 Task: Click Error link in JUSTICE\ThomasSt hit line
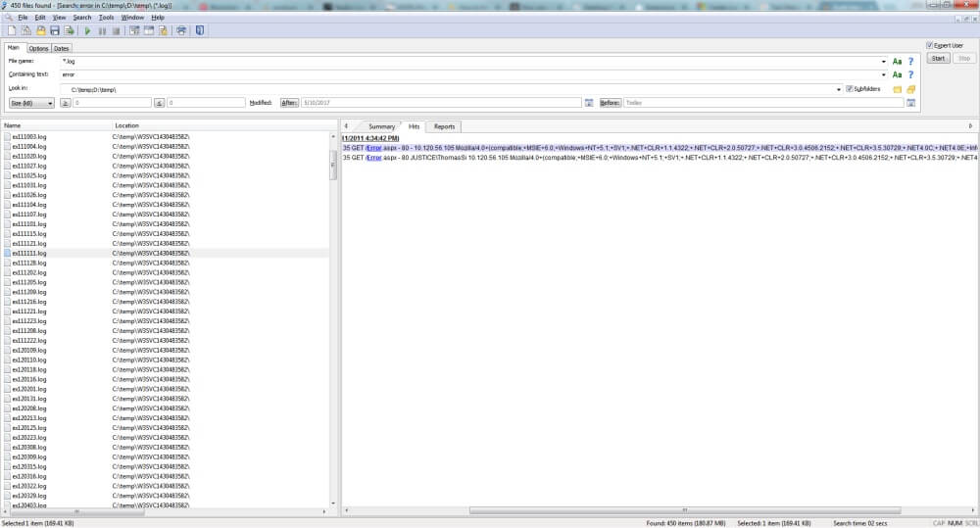click(x=373, y=158)
